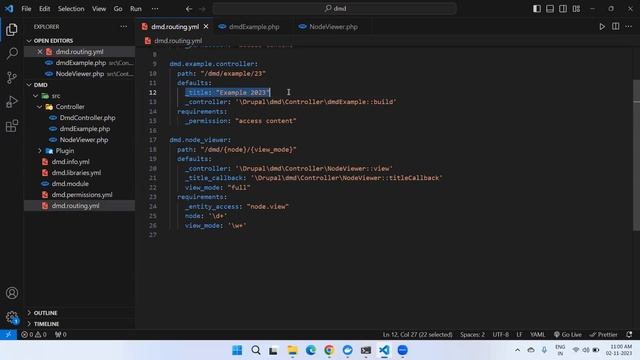Click Ln 12, Col 27 cursor position
Viewport: 640px width, 360px height.
[417, 334]
